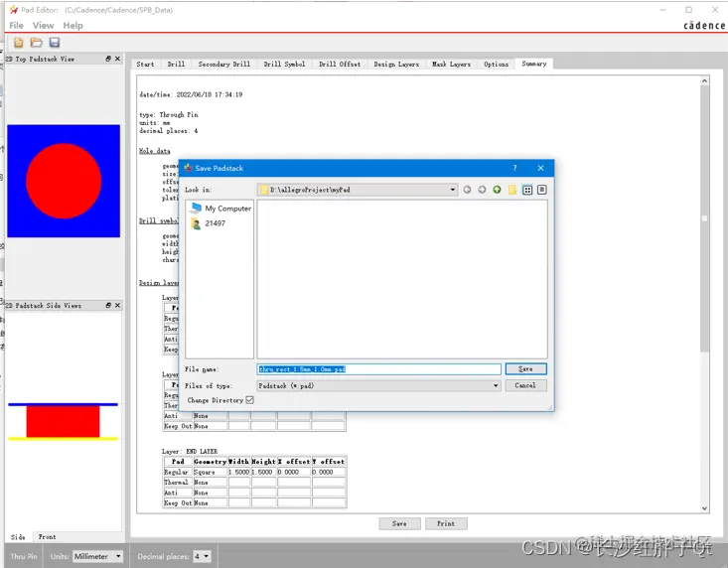
Task: Switch to list view in dialog
Action: click(527, 190)
